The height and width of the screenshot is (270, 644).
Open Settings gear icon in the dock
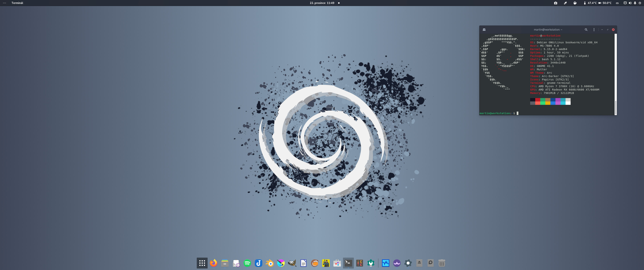pos(408,263)
